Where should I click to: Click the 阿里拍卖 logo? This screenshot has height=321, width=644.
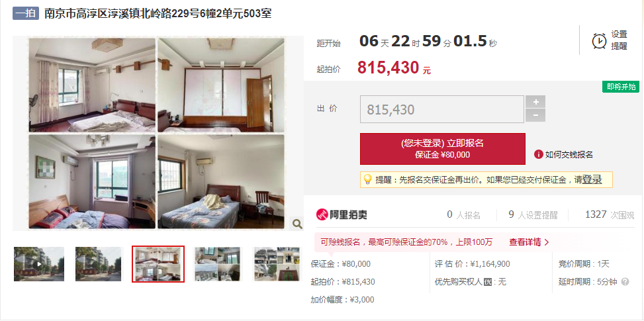point(342,214)
